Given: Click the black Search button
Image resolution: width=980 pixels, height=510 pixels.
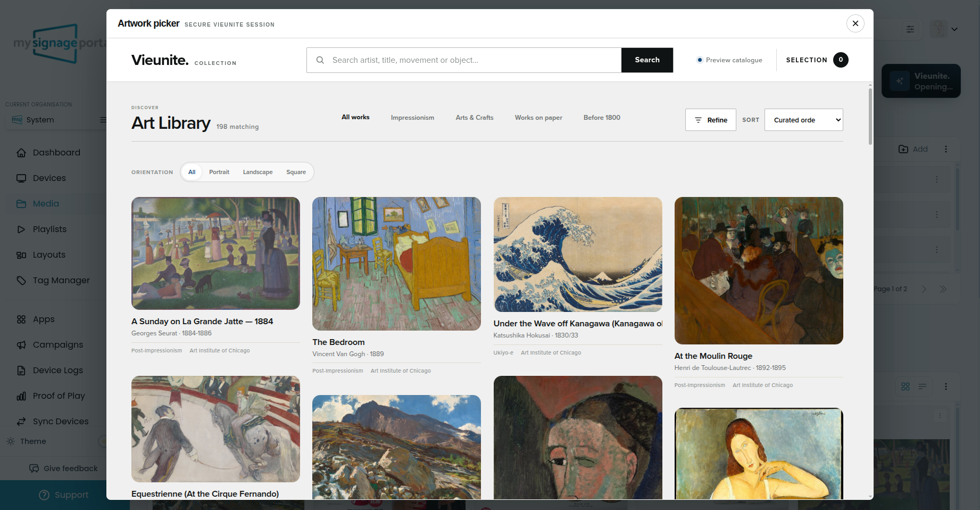Looking at the screenshot, I should click(647, 60).
